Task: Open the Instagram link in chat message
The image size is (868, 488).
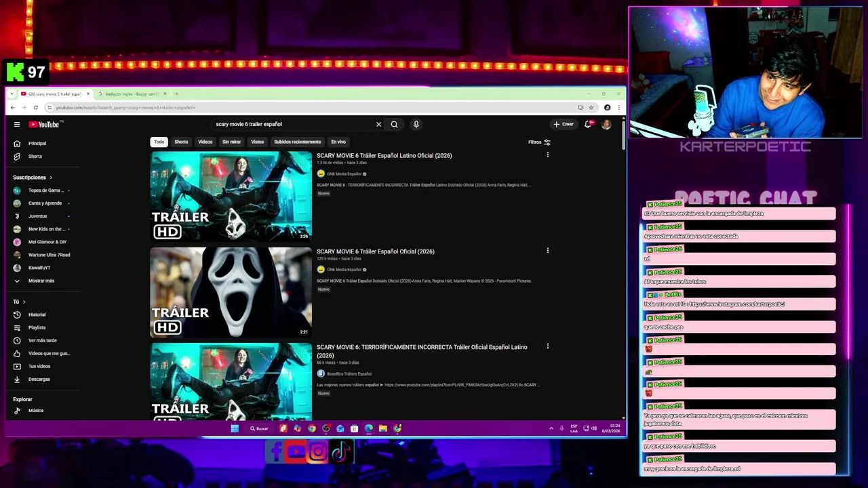Action: 737,304
